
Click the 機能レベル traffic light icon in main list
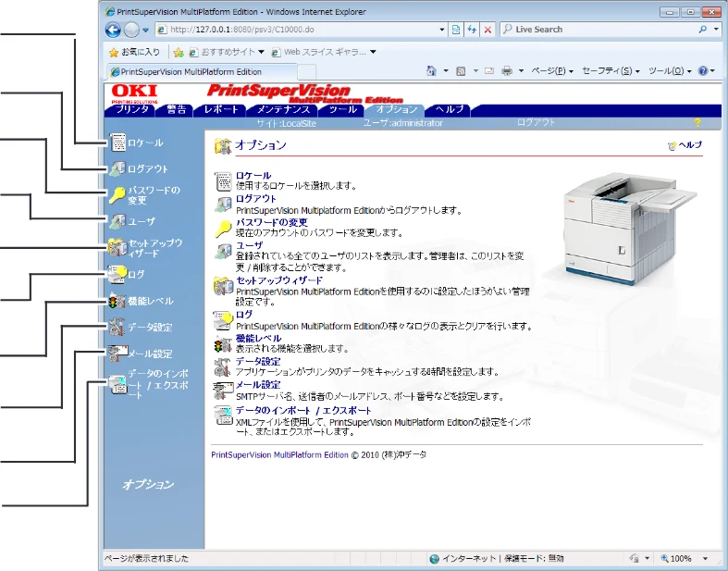click(x=223, y=344)
